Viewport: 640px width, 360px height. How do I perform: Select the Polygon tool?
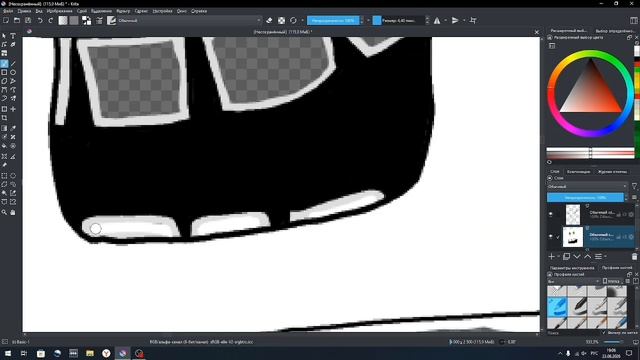click(x=4, y=81)
